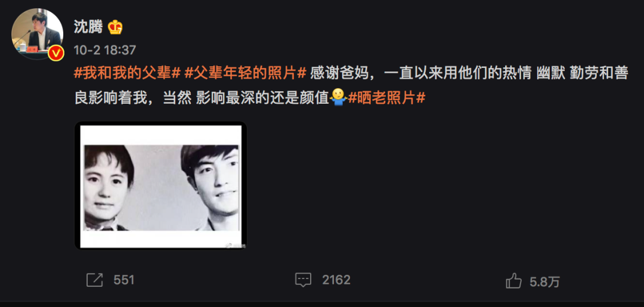
Task: Click the yellow verified V badge
Action: (56, 54)
